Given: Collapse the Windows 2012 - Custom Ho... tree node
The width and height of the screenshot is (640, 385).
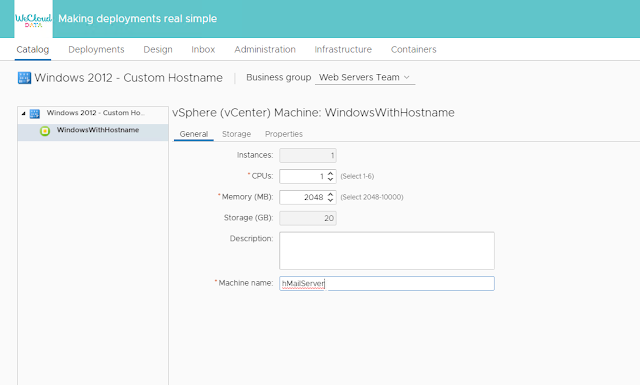Looking at the screenshot, I should tap(23, 113).
